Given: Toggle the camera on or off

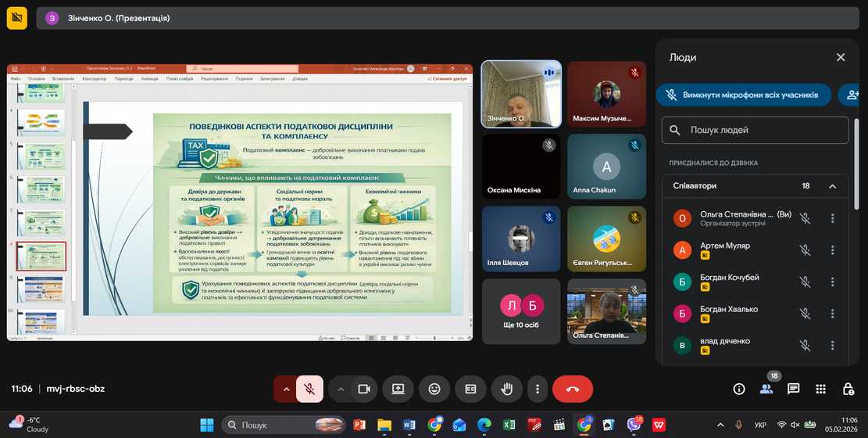Looking at the screenshot, I should 363,389.
